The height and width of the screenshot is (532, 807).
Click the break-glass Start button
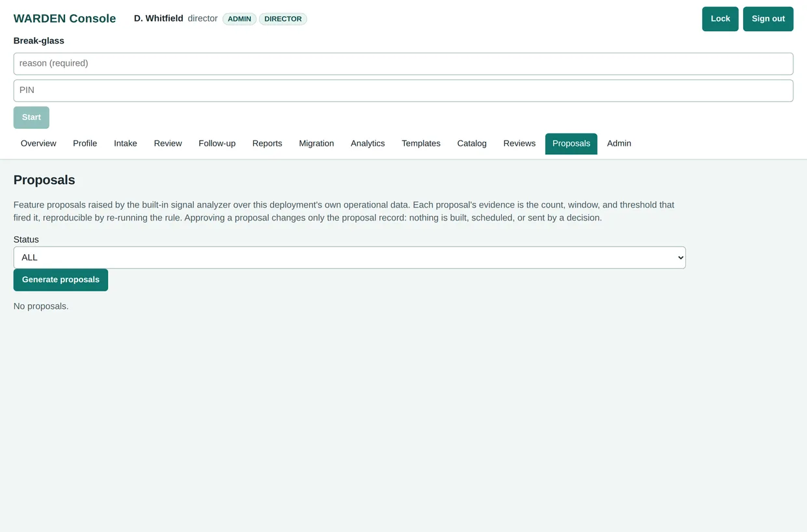click(31, 118)
